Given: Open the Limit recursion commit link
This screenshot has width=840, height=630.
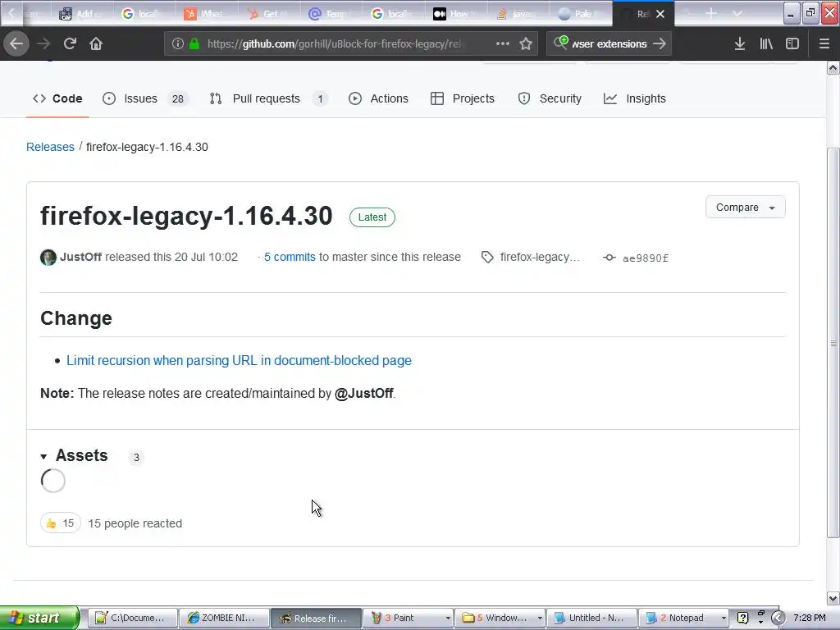Looking at the screenshot, I should coord(239,361).
